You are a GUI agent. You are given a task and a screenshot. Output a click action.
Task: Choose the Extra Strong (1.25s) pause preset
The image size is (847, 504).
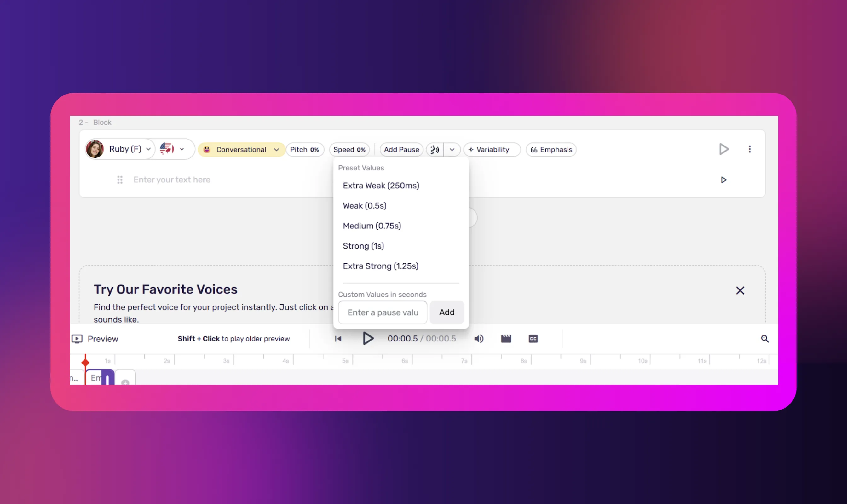(381, 266)
